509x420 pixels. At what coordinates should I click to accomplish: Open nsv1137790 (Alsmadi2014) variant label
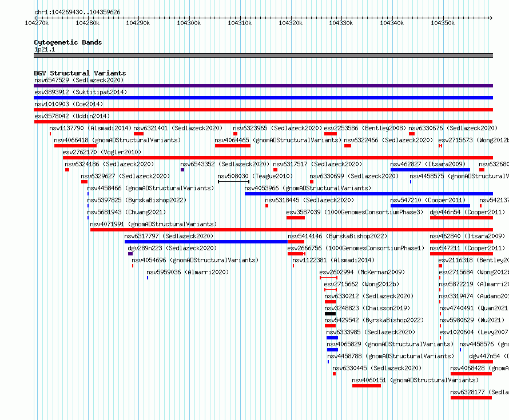click(90, 128)
